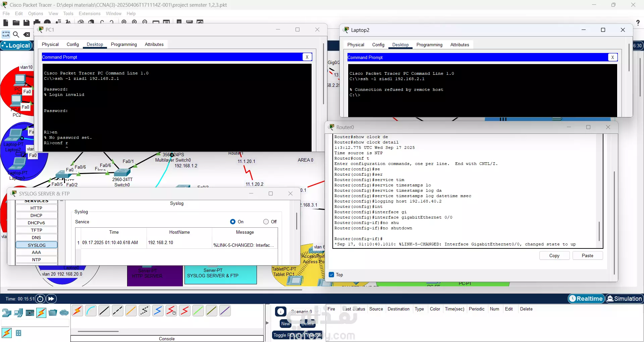The width and height of the screenshot is (644, 342).
Task: Expand the Scenario 0 dropdown
Action: pos(316,311)
